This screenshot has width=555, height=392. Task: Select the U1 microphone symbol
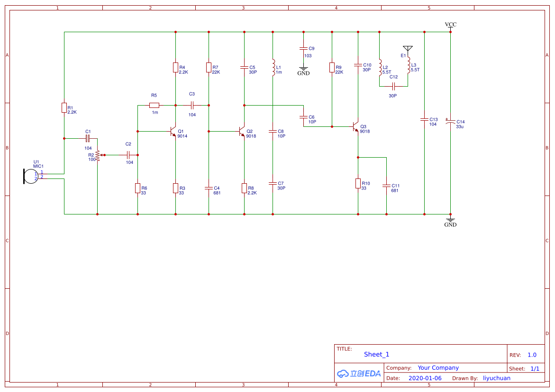31,177
